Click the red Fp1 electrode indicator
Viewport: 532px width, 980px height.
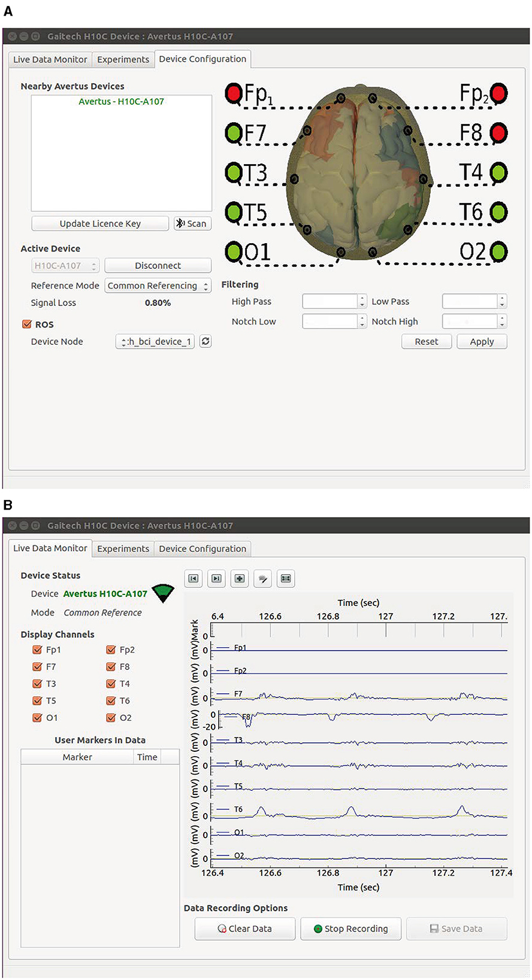point(234,93)
